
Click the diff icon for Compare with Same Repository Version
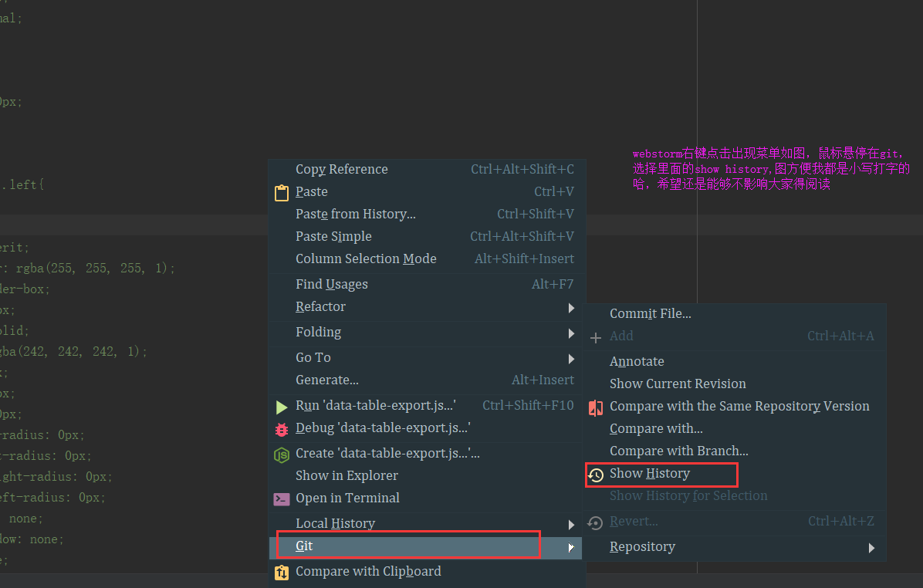pos(596,406)
